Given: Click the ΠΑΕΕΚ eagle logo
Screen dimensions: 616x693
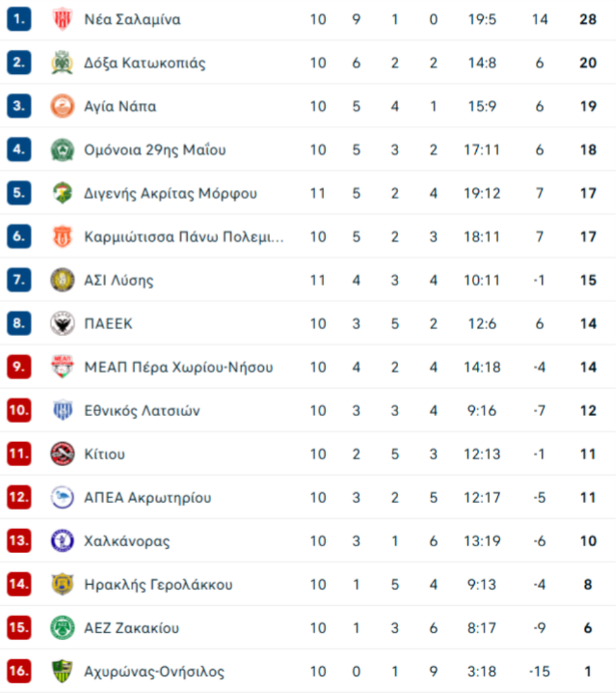Looking at the screenshot, I should 62,324.
